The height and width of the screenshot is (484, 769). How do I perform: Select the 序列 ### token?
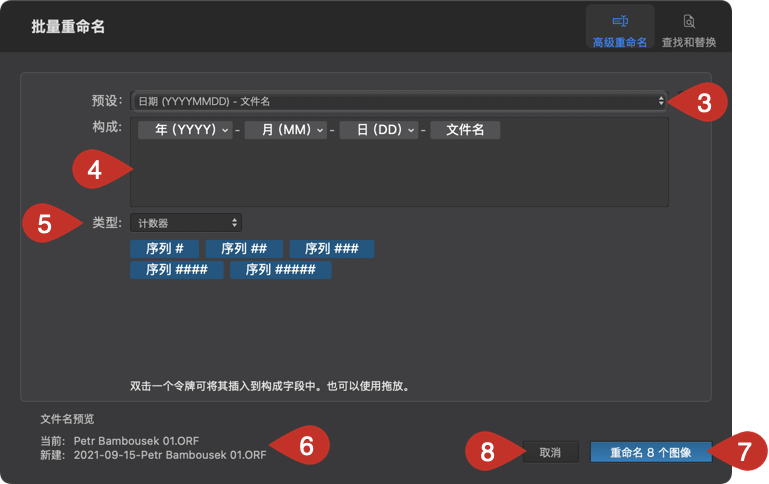pos(332,249)
